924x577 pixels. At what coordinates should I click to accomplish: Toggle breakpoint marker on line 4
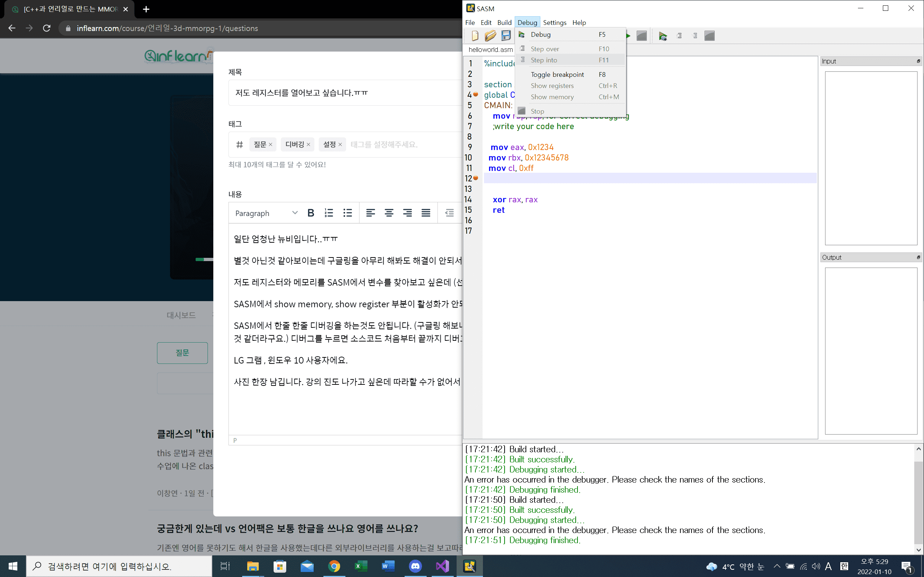tap(476, 94)
